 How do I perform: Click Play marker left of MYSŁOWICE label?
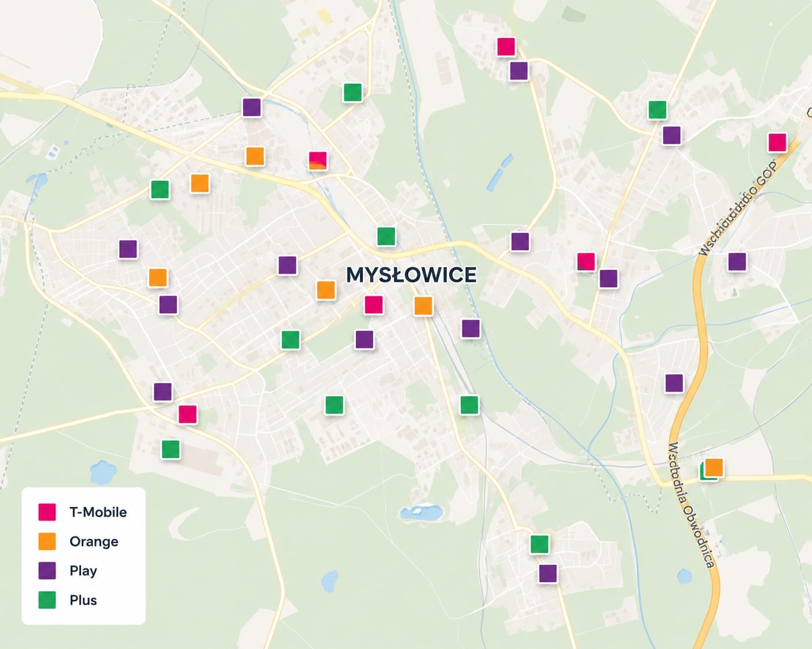coord(288,265)
